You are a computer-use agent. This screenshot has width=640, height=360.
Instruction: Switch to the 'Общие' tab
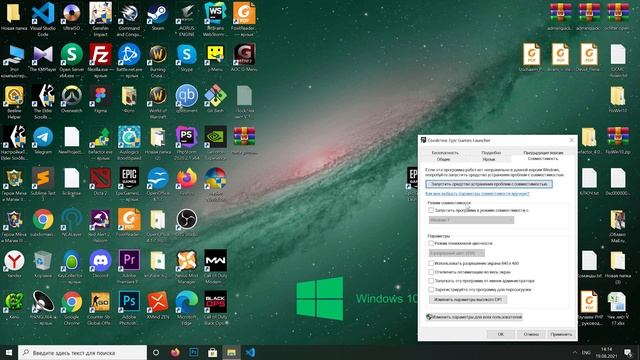tap(443, 159)
